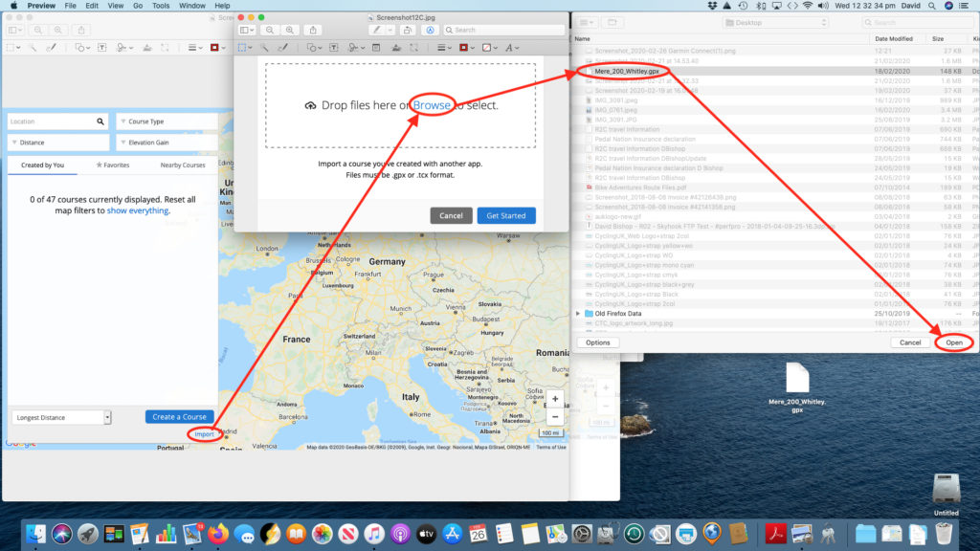Select the Instant Alpha wand in Screenshot12C.jpg markup bar

point(264,48)
